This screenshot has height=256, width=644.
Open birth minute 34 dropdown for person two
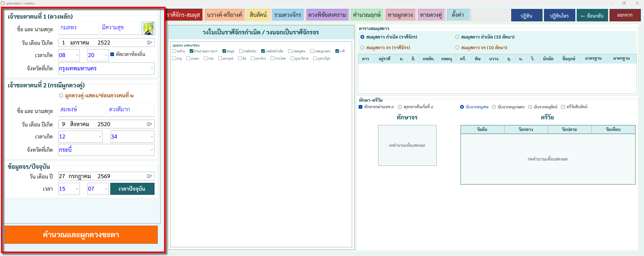tap(152, 137)
